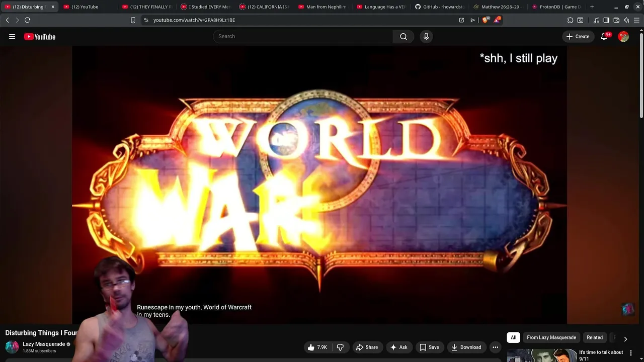Switch to 'CALIFORNIA IS' browser tab
This screenshot has width=644, height=362.
264,7
